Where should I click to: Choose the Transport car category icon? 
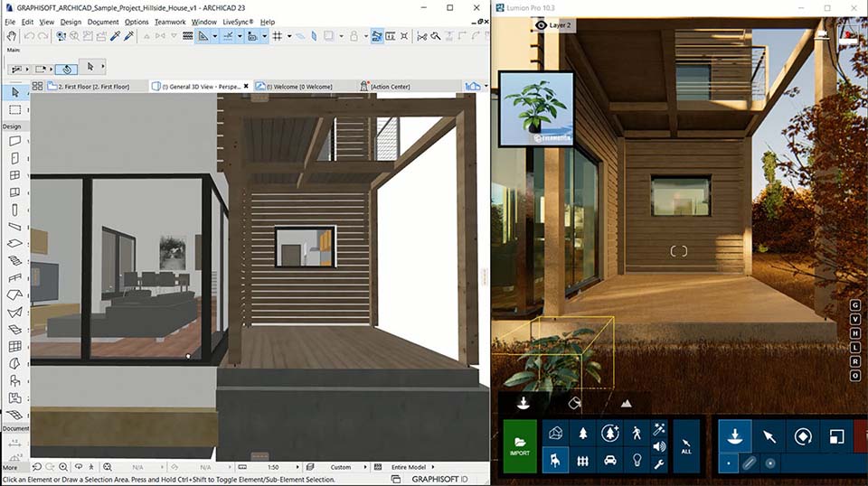[x=609, y=460]
